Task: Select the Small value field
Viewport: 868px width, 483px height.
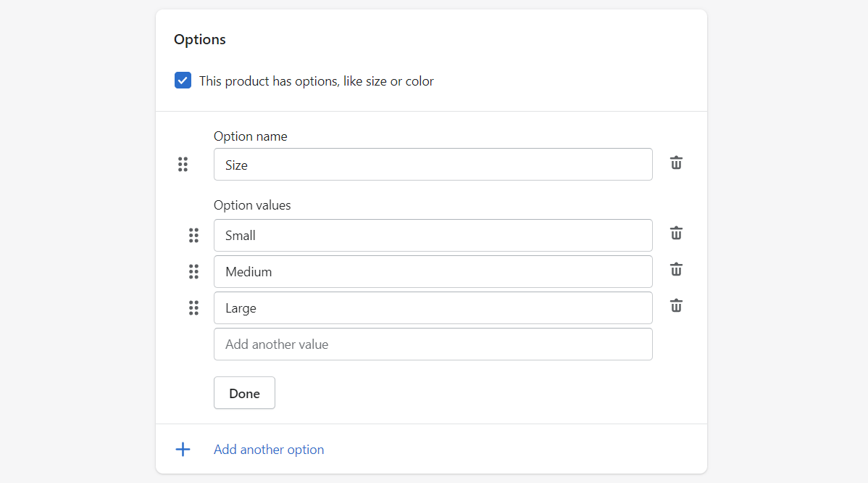Action: (x=433, y=235)
